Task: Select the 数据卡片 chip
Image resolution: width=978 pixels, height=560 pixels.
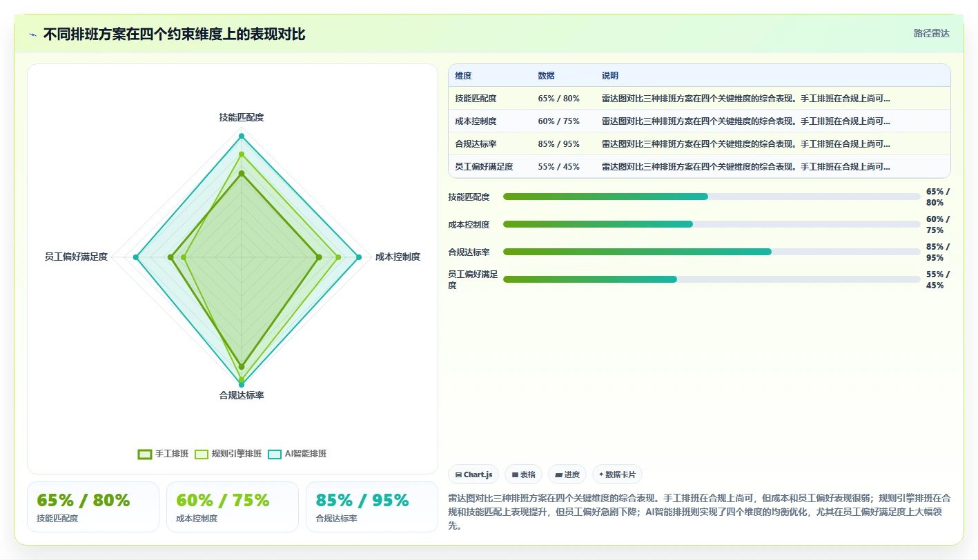Action: [x=617, y=474]
